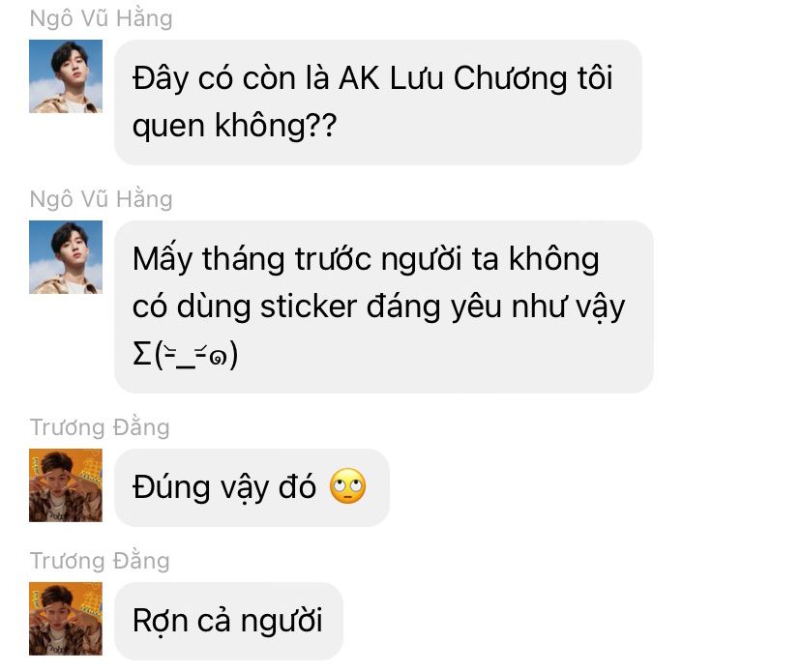Click the letters "AK" in the first message
Screen dimensions: 801x672
[x=360, y=78]
